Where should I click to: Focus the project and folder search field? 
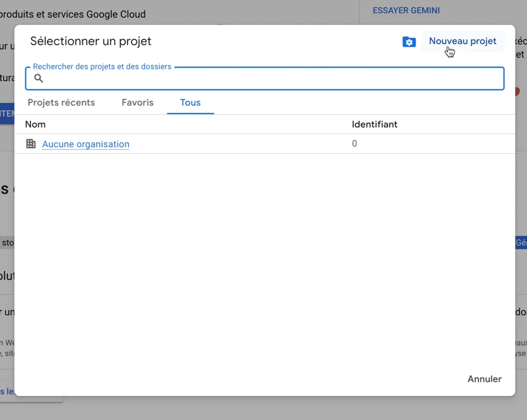273,79
